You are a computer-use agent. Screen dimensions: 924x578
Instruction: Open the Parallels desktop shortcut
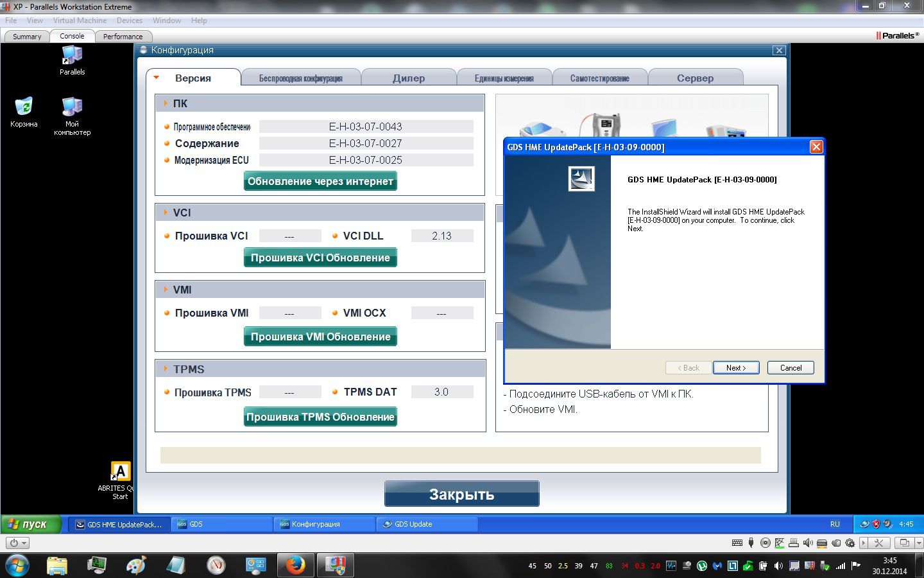[x=72, y=60]
